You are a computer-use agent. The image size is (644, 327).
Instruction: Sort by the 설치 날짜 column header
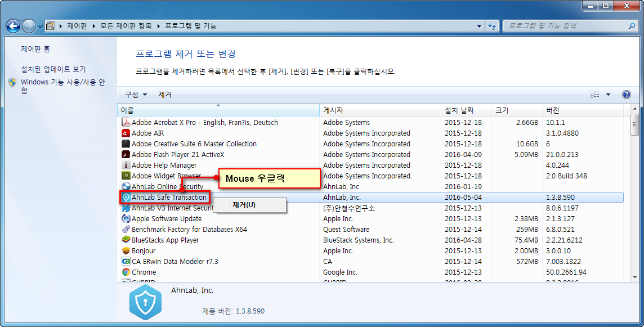click(x=467, y=110)
